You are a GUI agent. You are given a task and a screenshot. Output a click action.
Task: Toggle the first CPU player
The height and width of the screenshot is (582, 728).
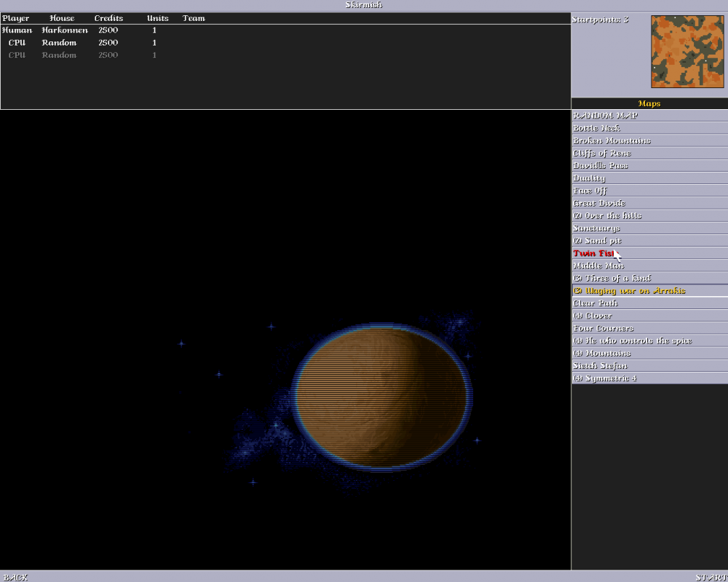(17, 43)
